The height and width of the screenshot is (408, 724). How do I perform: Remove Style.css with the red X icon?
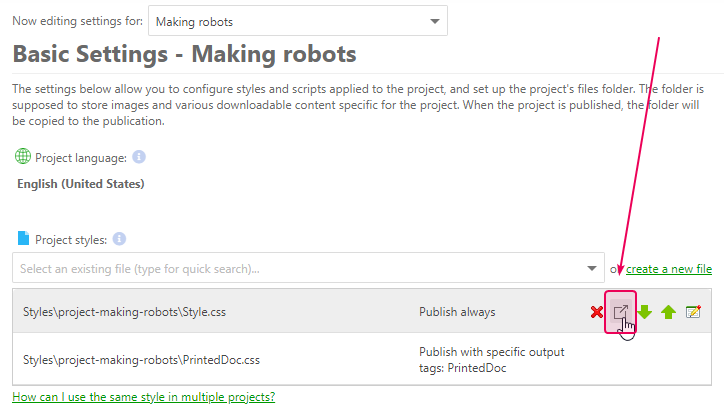[597, 312]
